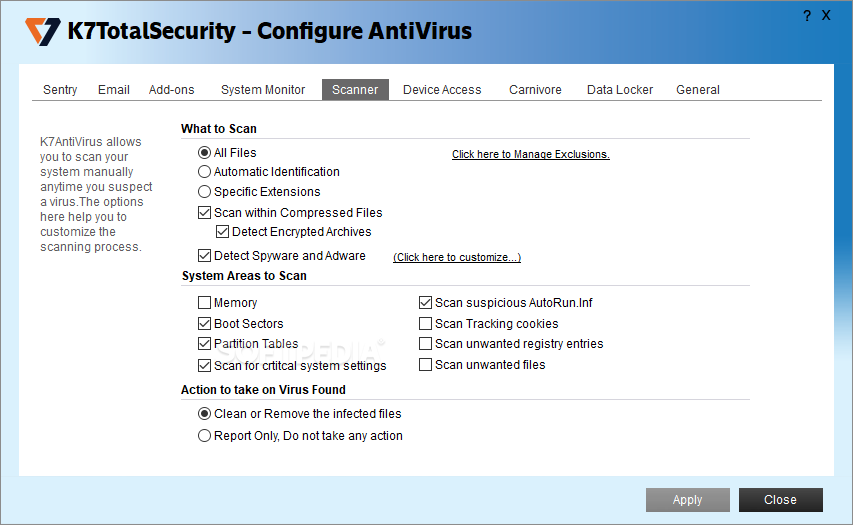Open the Email tab

[x=114, y=90]
